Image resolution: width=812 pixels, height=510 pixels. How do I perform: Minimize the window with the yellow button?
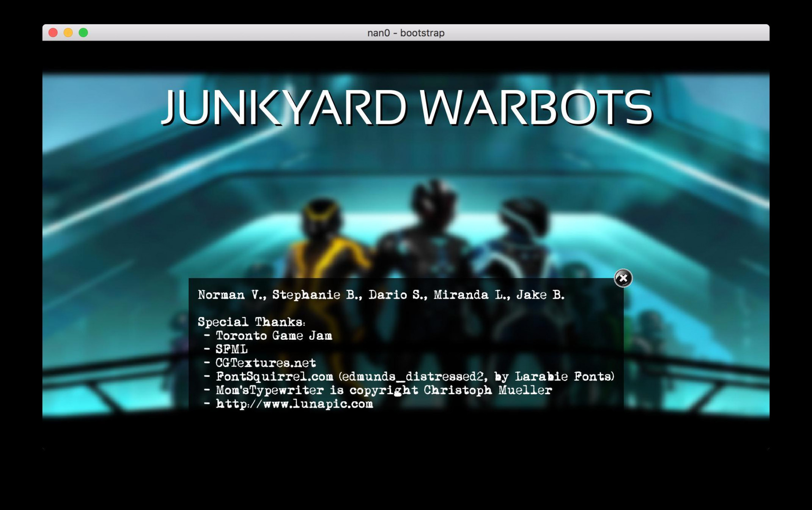pos(68,33)
